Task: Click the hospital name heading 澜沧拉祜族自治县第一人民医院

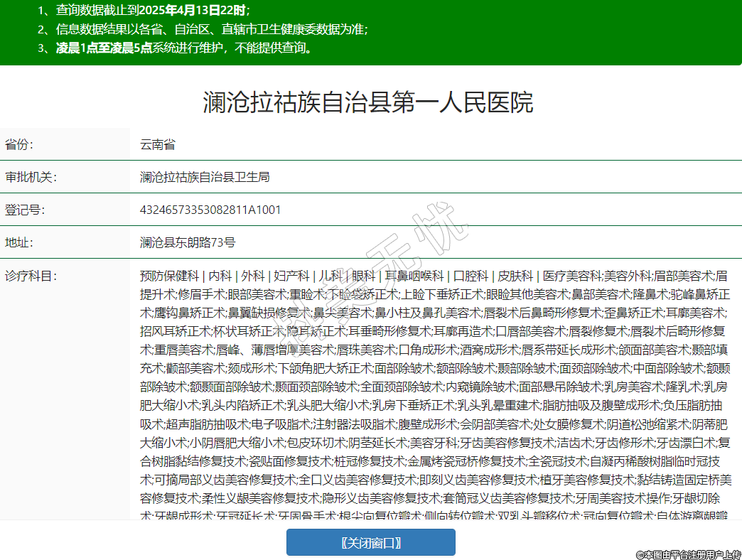Action: (368, 102)
